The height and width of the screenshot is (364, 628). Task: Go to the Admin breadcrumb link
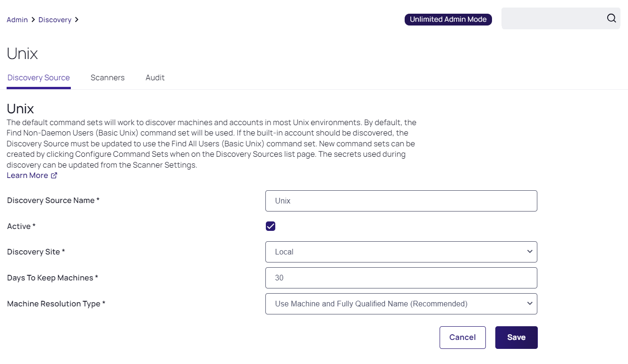click(17, 20)
